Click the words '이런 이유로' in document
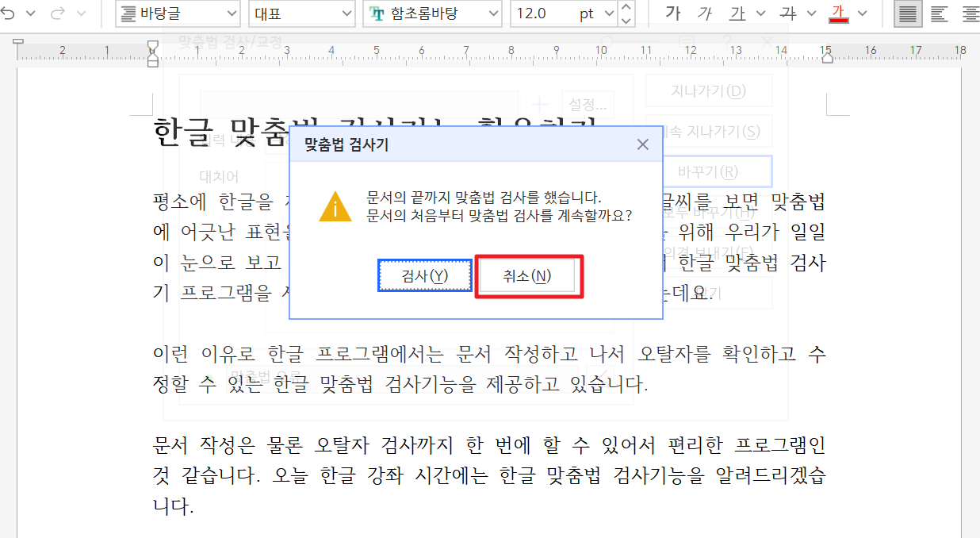980x538 pixels. point(203,353)
